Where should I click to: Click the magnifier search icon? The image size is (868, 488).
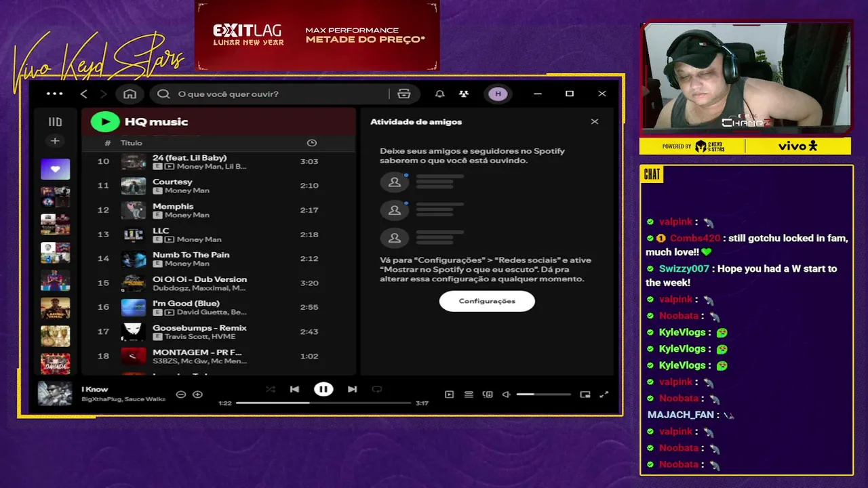[163, 94]
